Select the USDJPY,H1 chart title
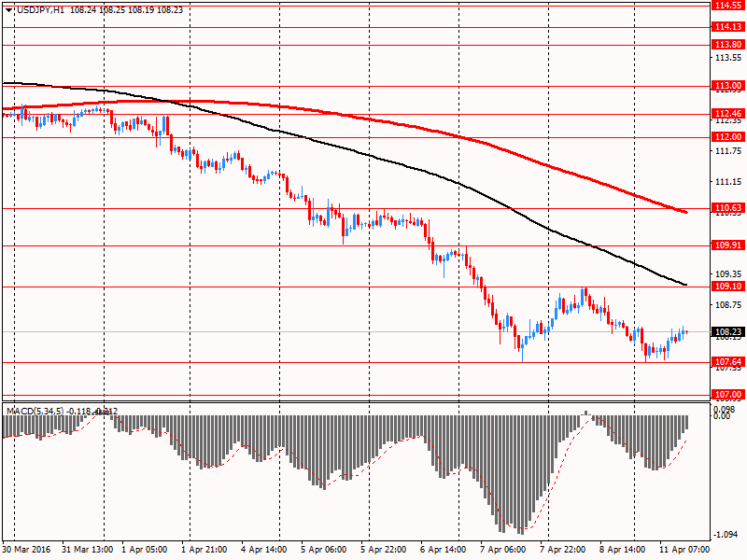Screen dimensions: 747x560 40,10
